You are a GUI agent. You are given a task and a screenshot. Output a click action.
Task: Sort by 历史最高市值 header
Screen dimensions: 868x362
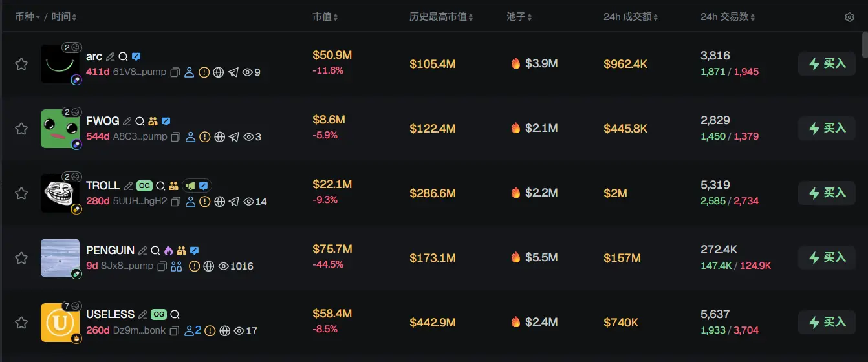click(441, 17)
